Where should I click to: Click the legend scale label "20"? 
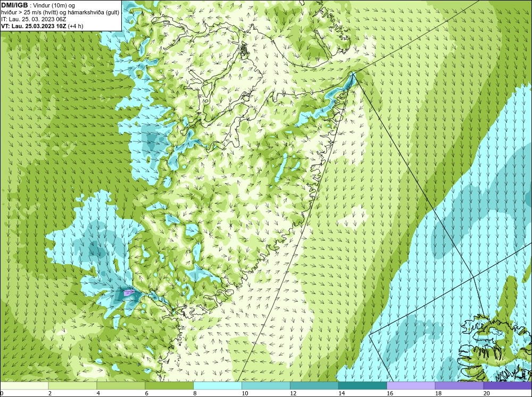487,393
